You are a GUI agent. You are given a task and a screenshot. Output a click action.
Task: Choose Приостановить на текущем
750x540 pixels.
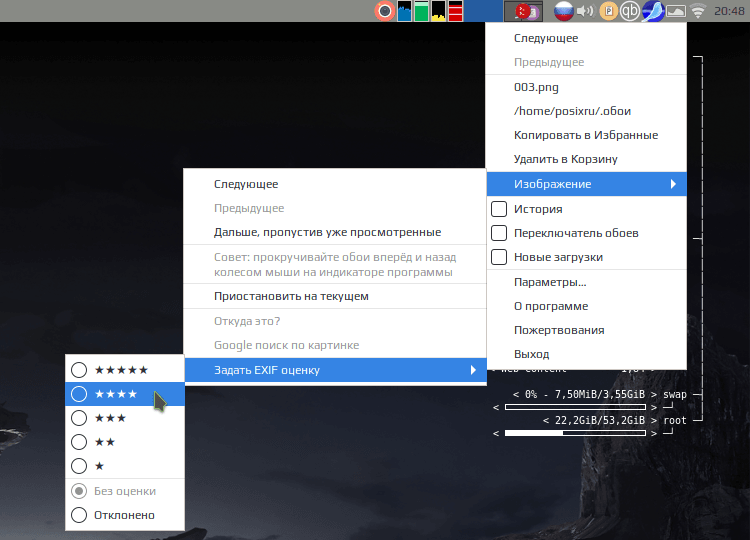coord(335,296)
